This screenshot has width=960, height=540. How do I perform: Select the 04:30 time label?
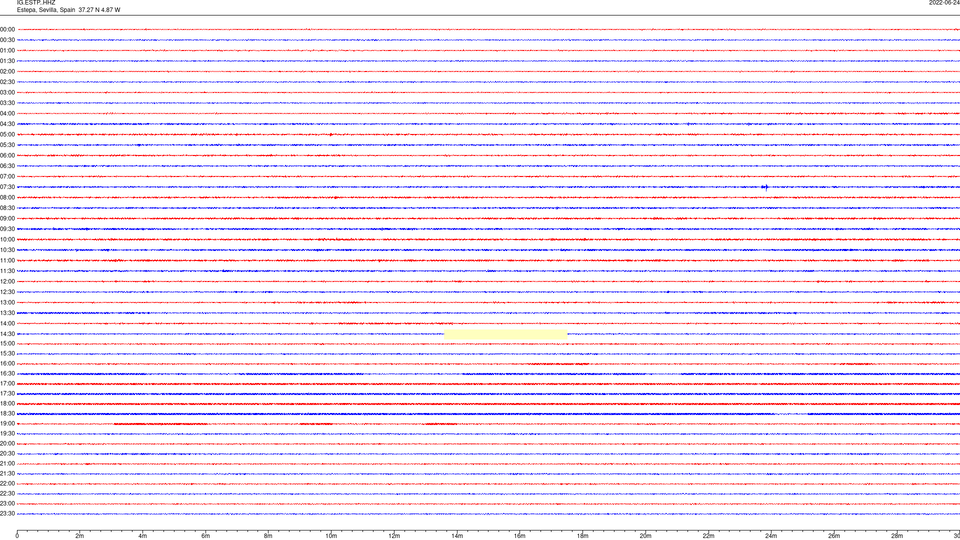(x=7, y=124)
